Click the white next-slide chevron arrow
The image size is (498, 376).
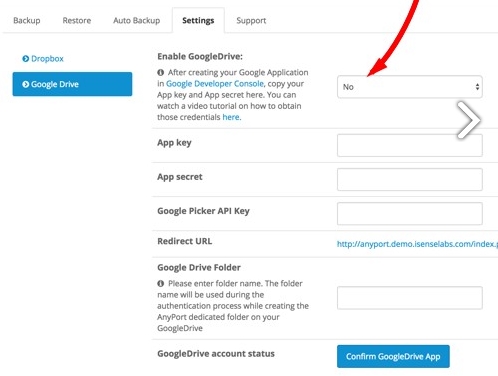point(468,120)
